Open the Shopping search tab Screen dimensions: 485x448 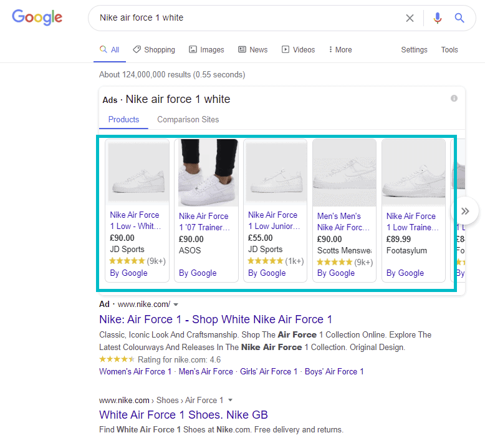(x=153, y=50)
